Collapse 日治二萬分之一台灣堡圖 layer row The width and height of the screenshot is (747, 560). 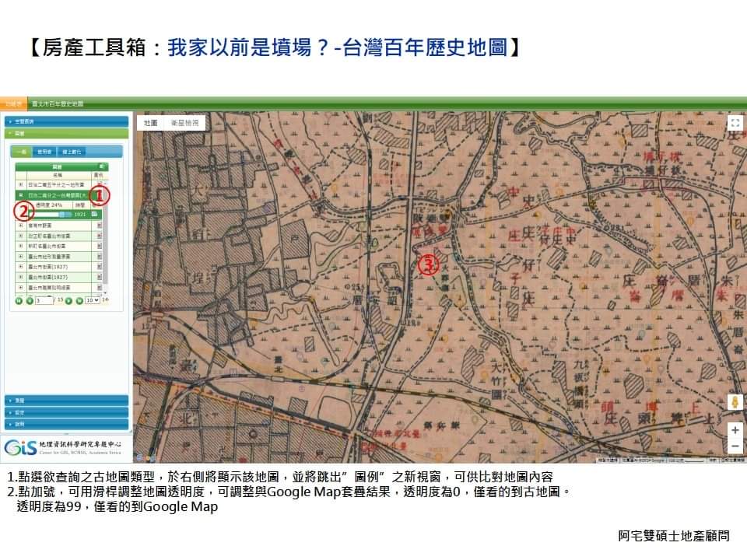[x=20, y=195]
